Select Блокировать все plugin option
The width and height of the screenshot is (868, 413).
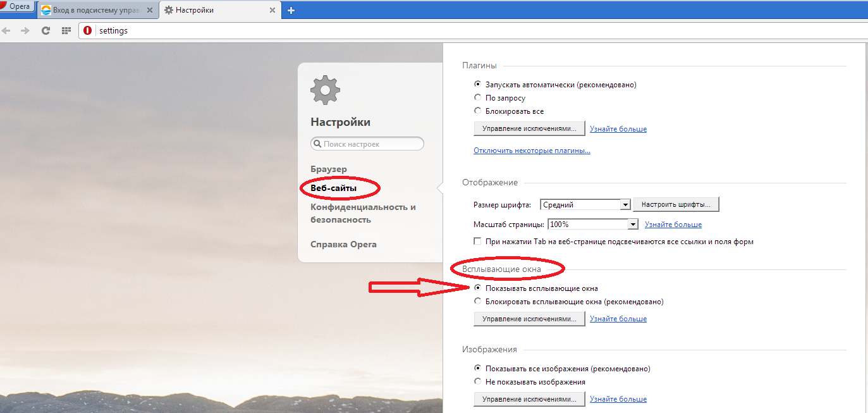477,111
